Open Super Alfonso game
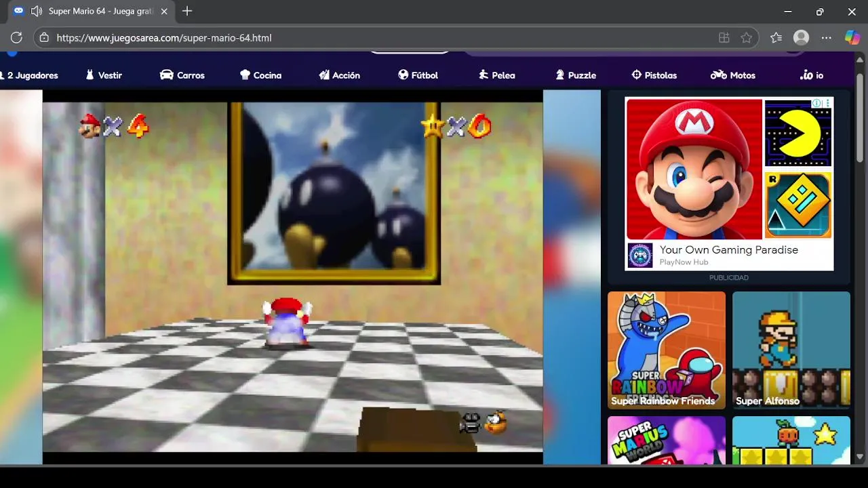The width and height of the screenshot is (868, 488). (x=791, y=350)
